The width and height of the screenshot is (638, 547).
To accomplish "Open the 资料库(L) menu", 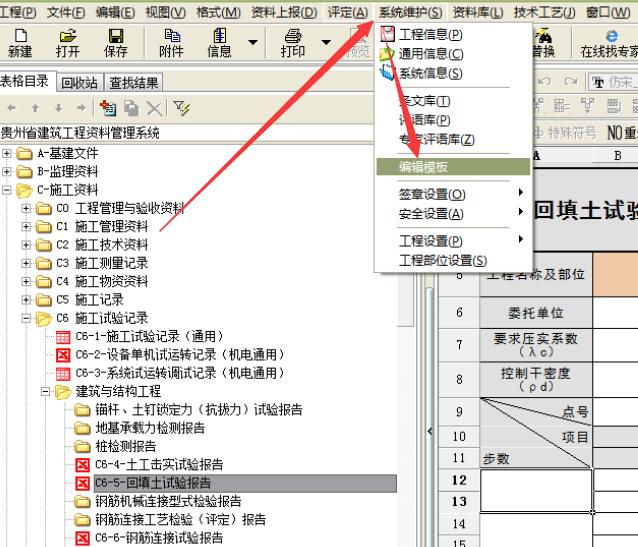I will click(478, 13).
